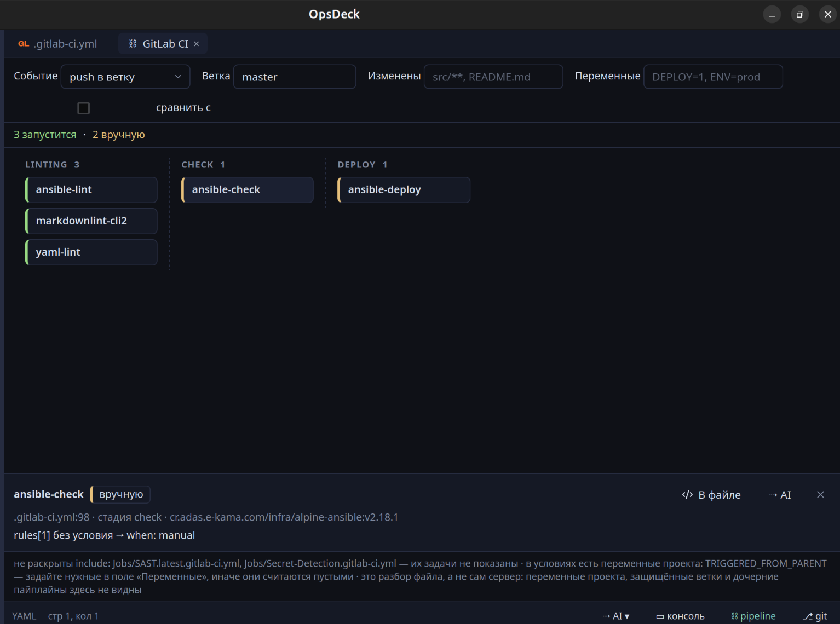Click 'стр 1, кол 1' cursor position

point(73,616)
